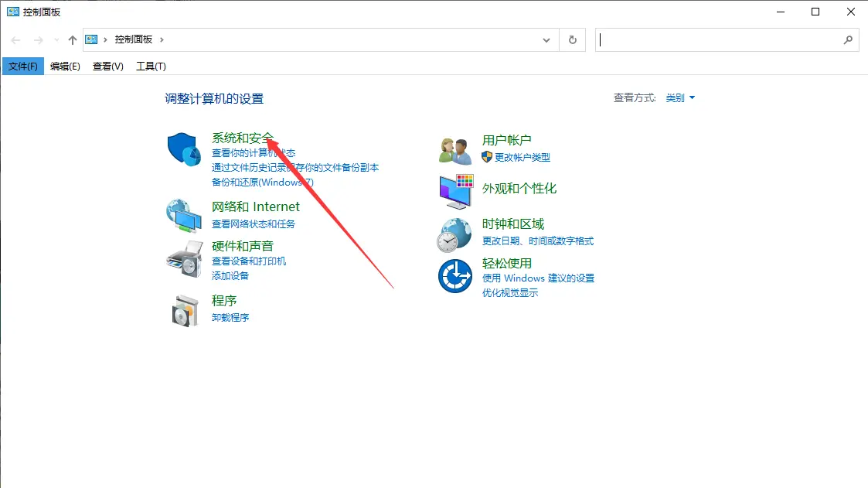Open 用户帐户 category link
Image resolution: width=868 pixels, height=488 pixels.
[506, 140]
